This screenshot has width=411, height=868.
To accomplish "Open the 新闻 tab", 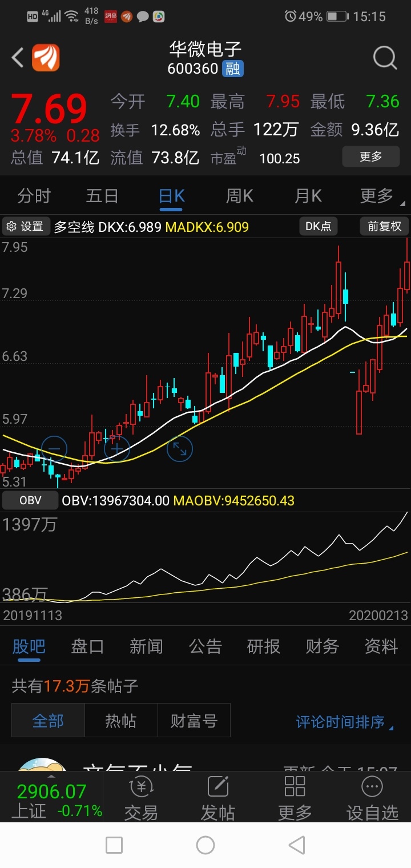I will 146,646.
